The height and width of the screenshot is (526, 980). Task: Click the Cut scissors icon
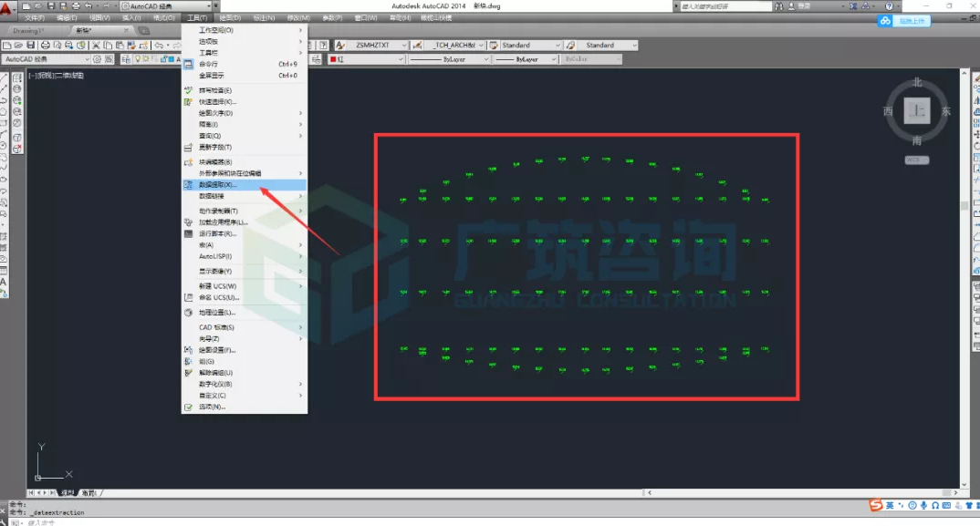pos(96,45)
